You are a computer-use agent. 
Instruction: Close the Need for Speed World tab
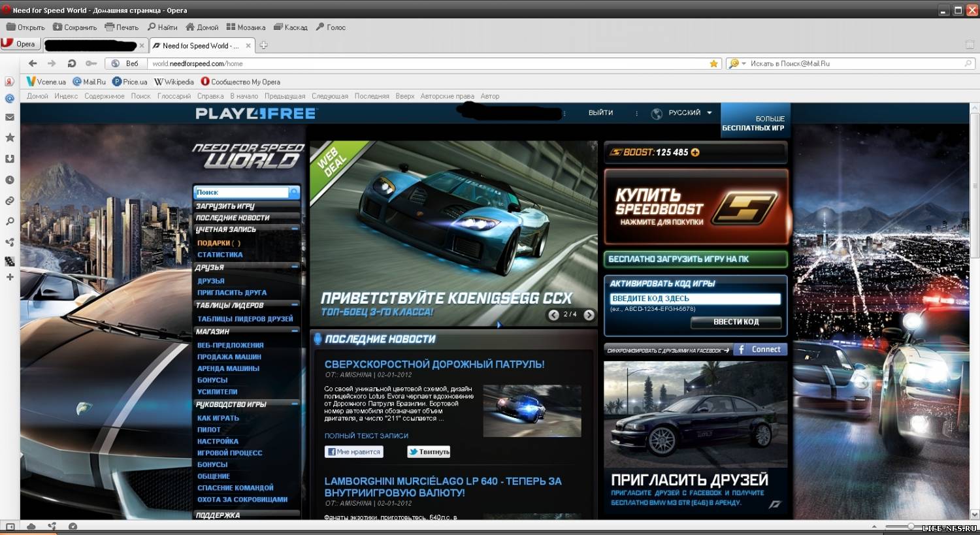click(x=248, y=46)
